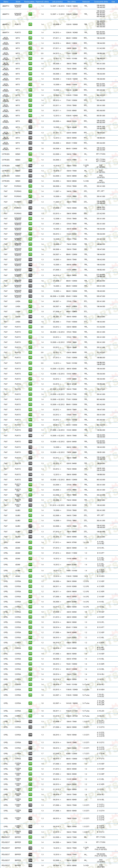Click the Moc silnika column header
Image resolution: width=118 pixels, height=868 pixels.
tap(72, 1)
